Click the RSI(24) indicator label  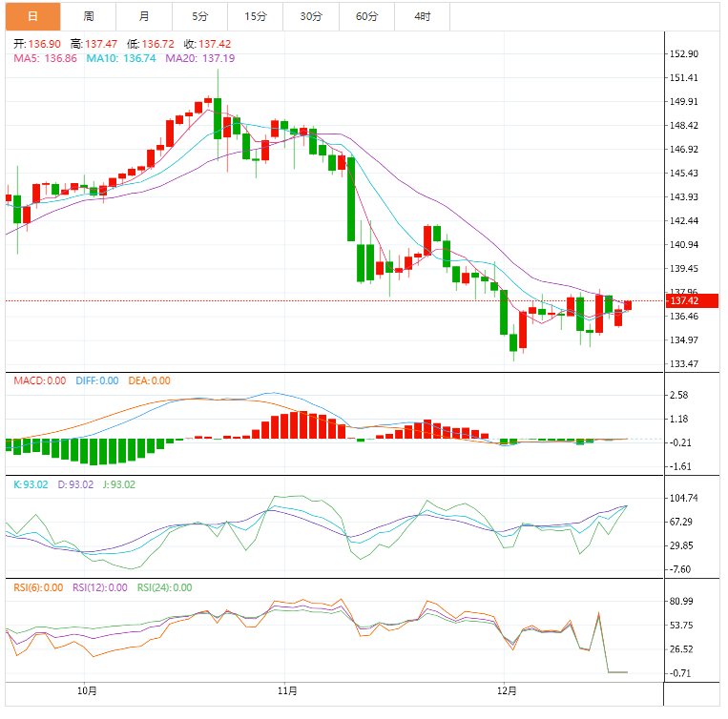pyautogui.click(x=164, y=587)
